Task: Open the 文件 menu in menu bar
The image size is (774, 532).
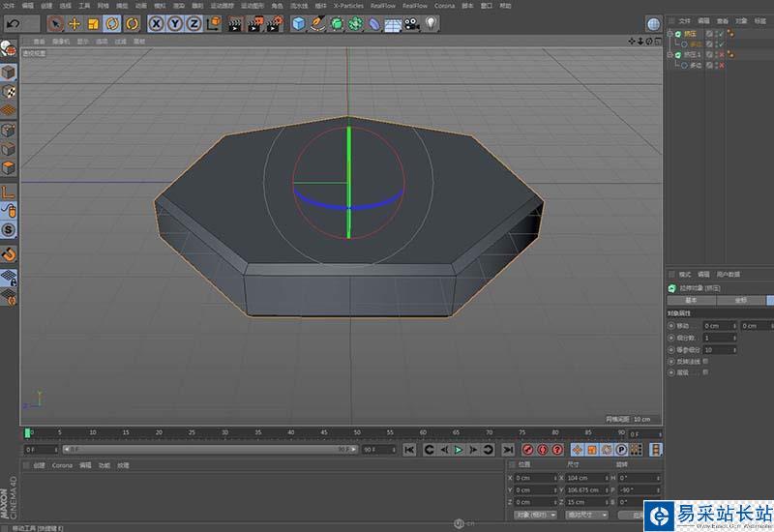Action: [10, 5]
